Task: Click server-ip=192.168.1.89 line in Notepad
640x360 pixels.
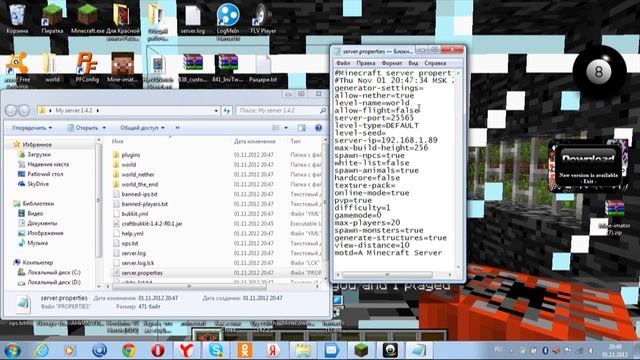Action: click(386, 140)
